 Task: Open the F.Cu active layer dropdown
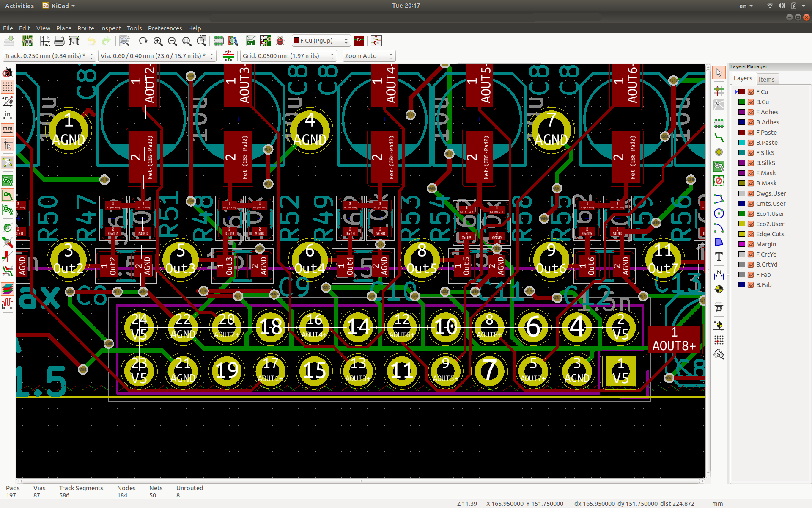(321, 41)
